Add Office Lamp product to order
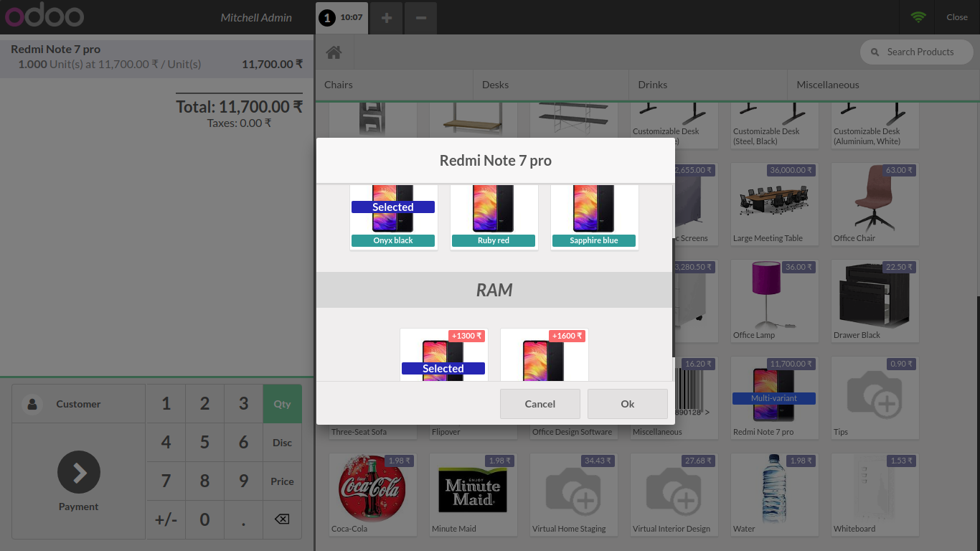Image resolution: width=980 pixels, height=551 pixels. tap(775, 301)
